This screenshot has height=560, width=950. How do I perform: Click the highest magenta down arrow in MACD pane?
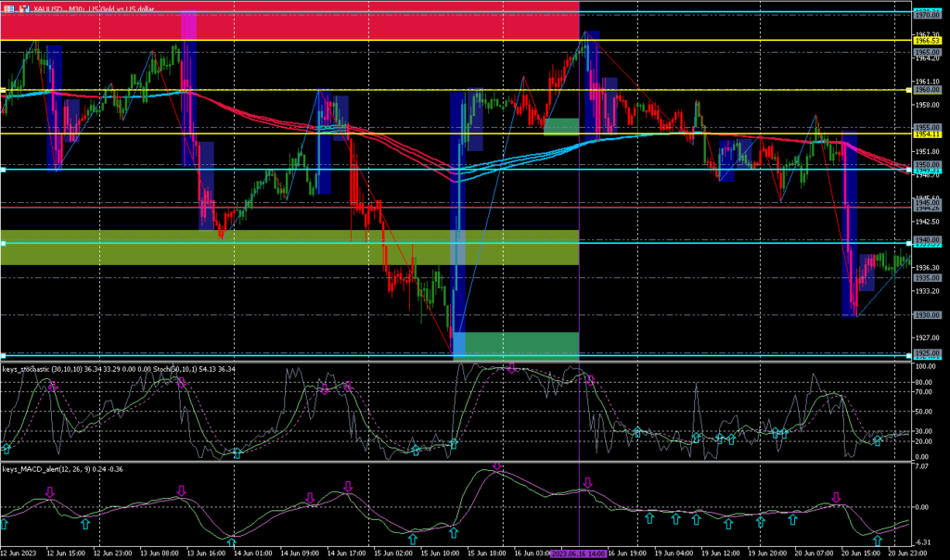tap(498, 466)
